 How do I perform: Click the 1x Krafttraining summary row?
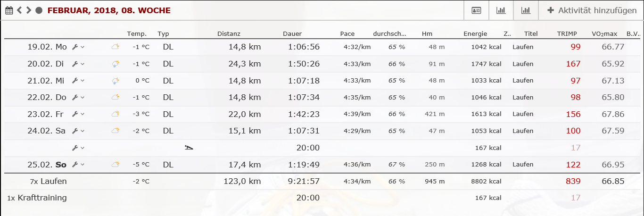pyautogui.click(x=37, y=198)
